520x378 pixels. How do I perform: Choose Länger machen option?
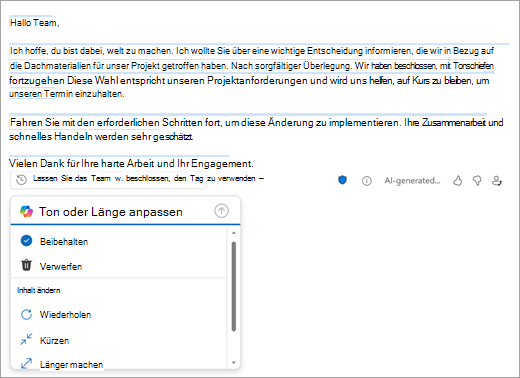(x=119, y=364)
